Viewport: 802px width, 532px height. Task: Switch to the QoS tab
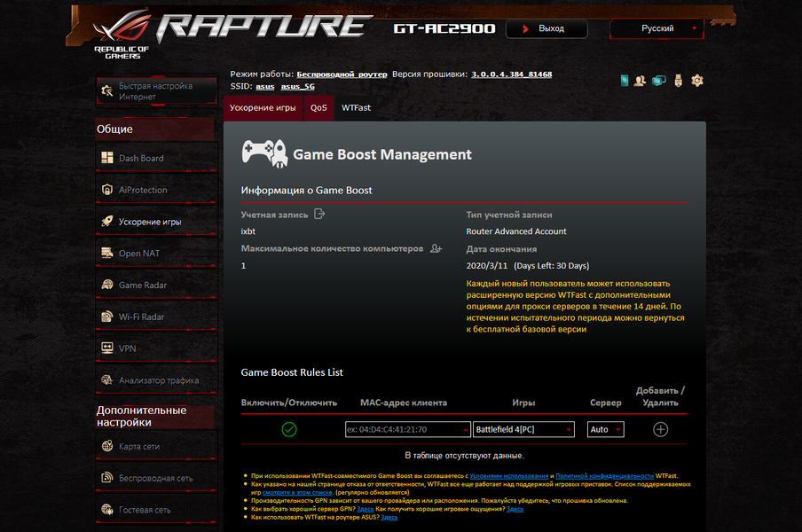pyautogui.click(x=318, y=108)
